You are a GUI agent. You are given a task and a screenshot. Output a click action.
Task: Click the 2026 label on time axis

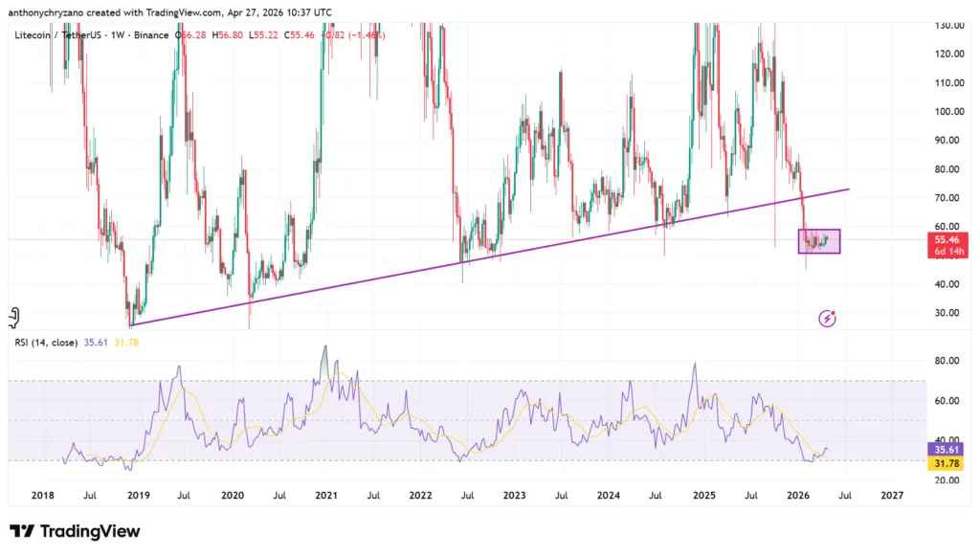tap(796, 496)
